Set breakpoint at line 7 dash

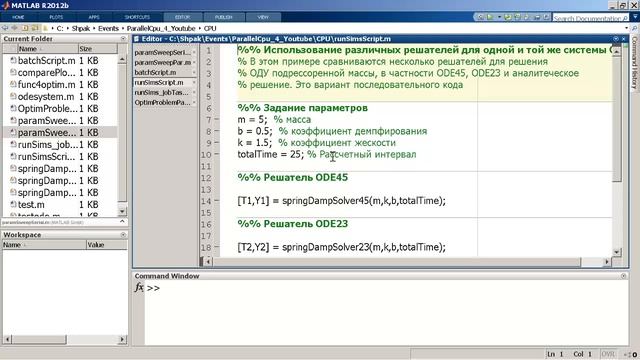coord(217,120)
